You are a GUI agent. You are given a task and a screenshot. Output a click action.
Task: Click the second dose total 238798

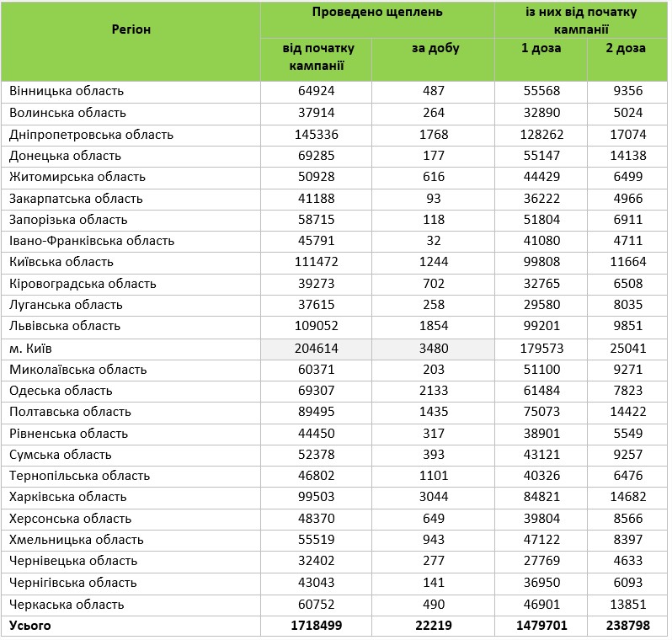[x=625, y=626]
